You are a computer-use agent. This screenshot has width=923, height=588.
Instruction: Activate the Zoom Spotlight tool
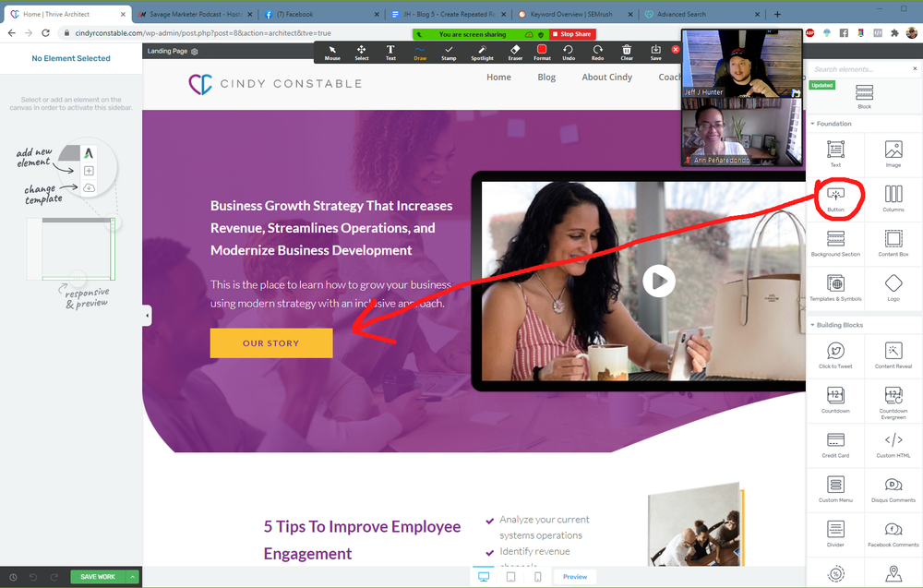(482, 53)
